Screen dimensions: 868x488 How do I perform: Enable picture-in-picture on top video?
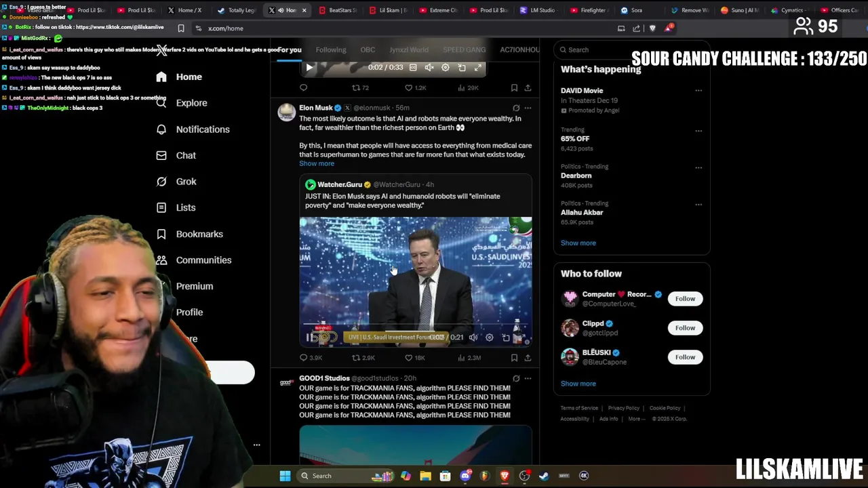point(462,68)
